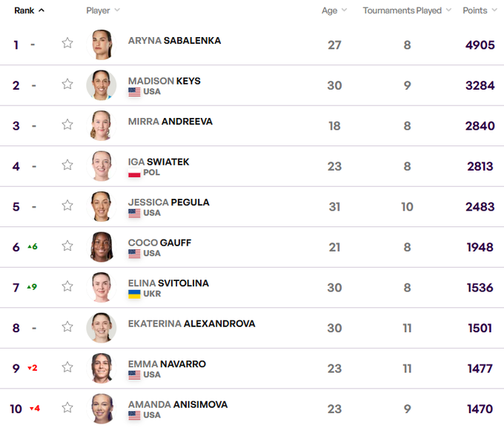Click the star icon for Elina Svitolina

67,286
